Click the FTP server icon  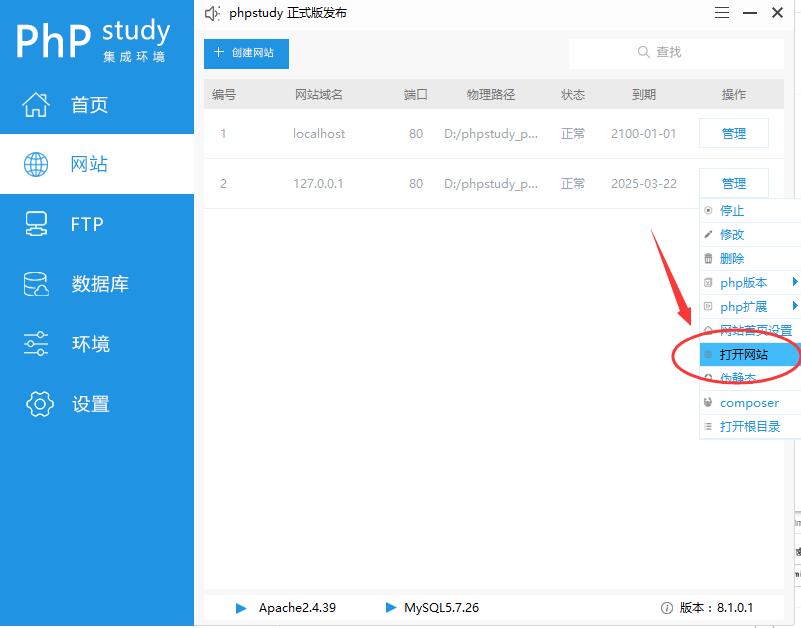tap(36, 224)
